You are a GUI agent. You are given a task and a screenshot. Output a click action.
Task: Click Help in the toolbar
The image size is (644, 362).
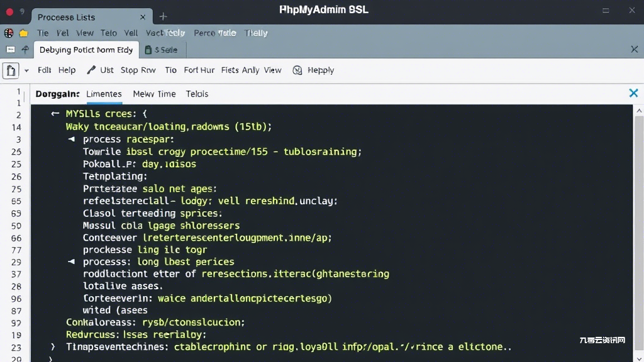point(67,70)
